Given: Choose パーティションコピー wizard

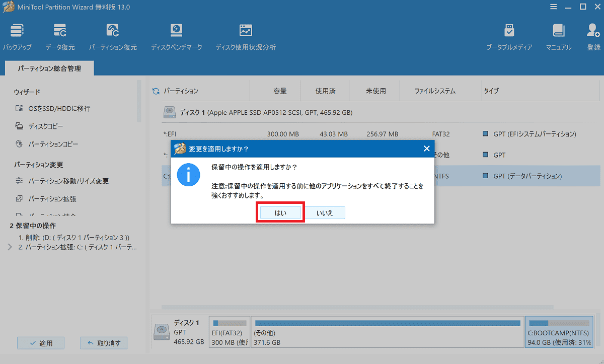Looking at the screenshot, I should (46, 144).
